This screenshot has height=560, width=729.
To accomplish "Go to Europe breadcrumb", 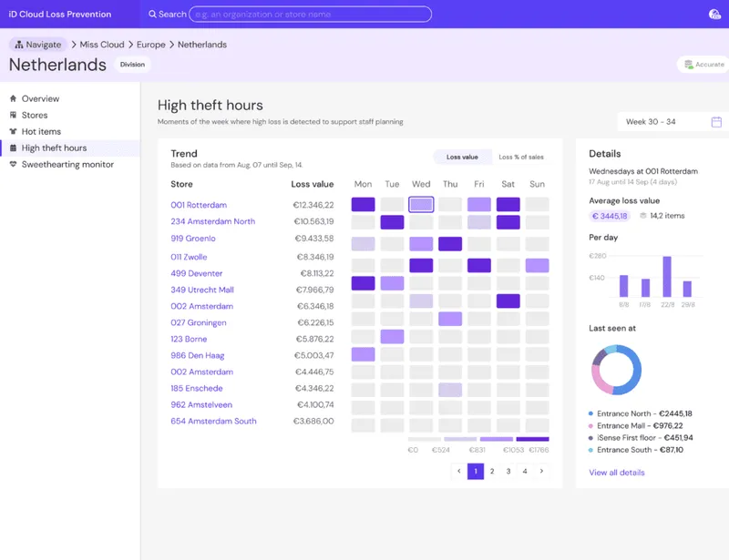I will pyautogui.click(x=150, y=45).
